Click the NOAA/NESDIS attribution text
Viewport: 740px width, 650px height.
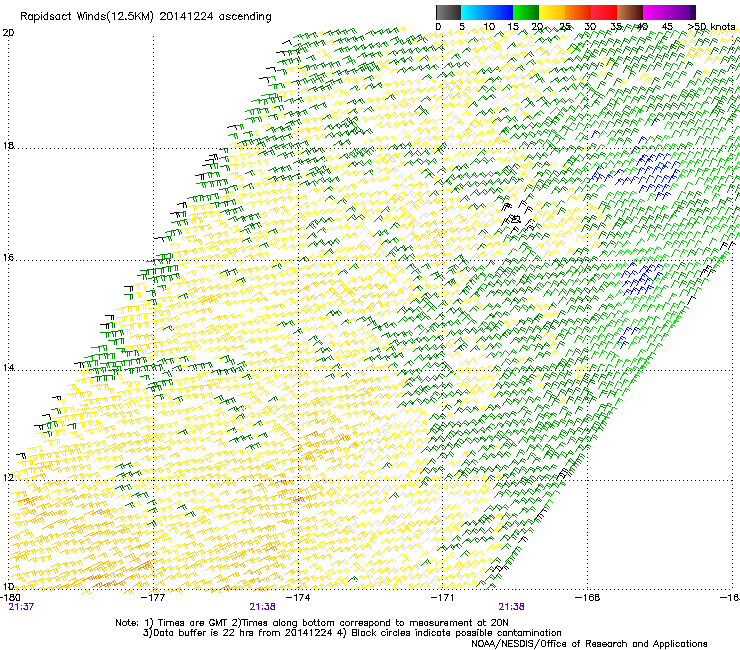coord(589,643)
